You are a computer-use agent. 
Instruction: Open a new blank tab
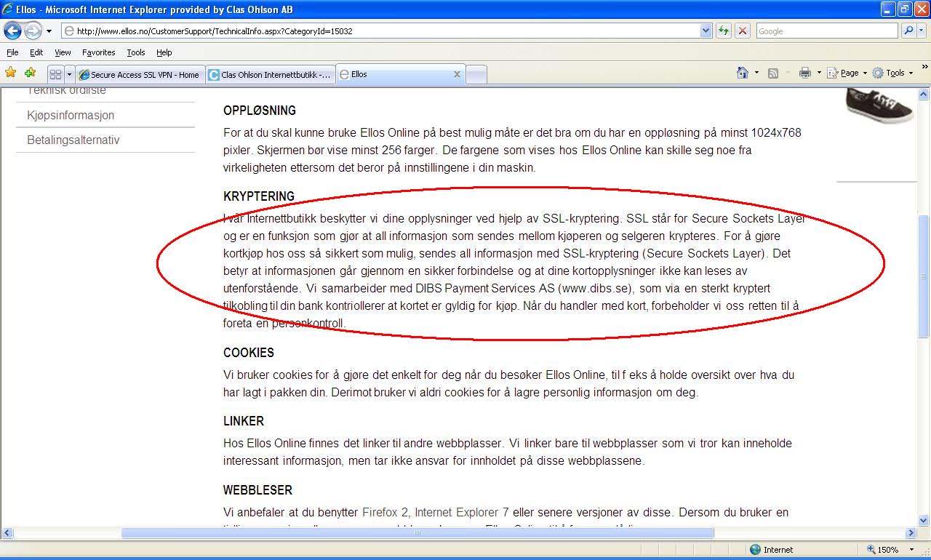click(x=476, y=74)
